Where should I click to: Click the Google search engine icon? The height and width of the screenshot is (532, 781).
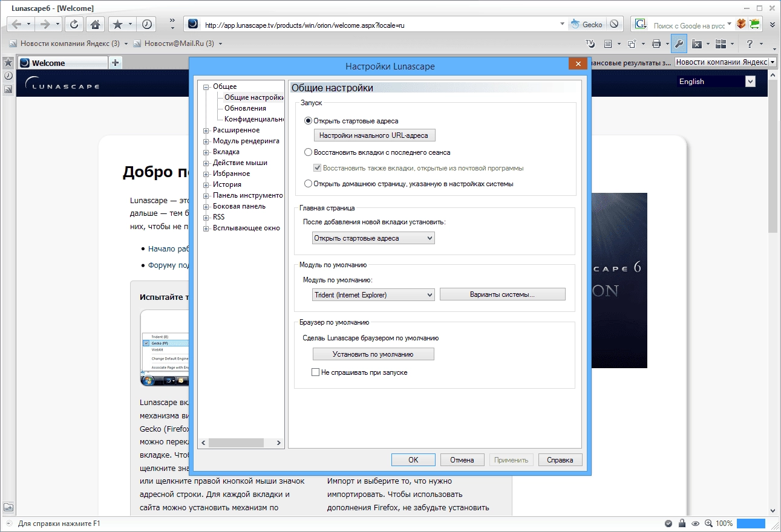pos(641,24)
